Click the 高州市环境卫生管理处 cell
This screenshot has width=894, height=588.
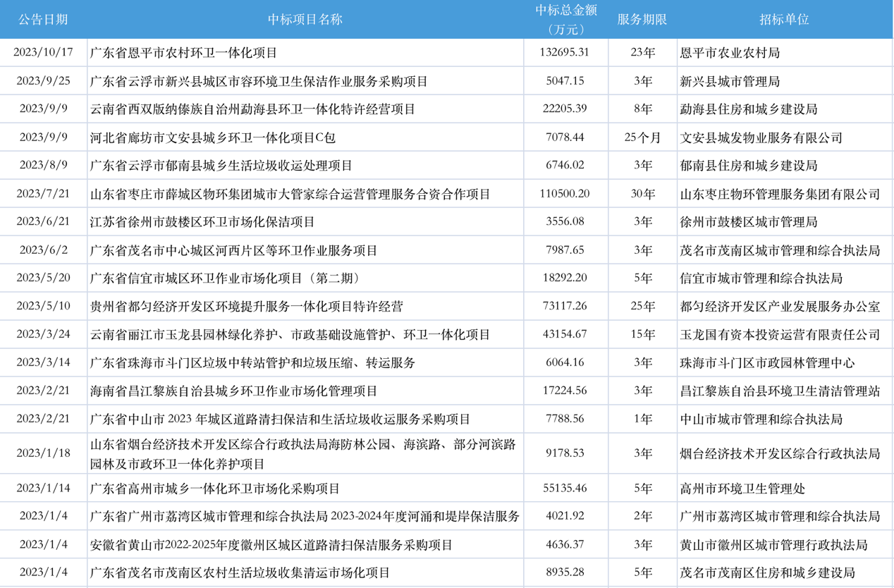[742, 488]
